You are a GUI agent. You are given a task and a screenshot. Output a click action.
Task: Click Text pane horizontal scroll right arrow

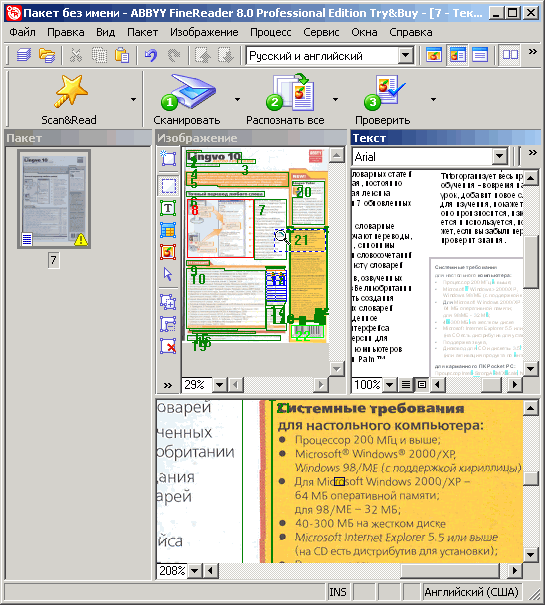click(x=514, y=384)
